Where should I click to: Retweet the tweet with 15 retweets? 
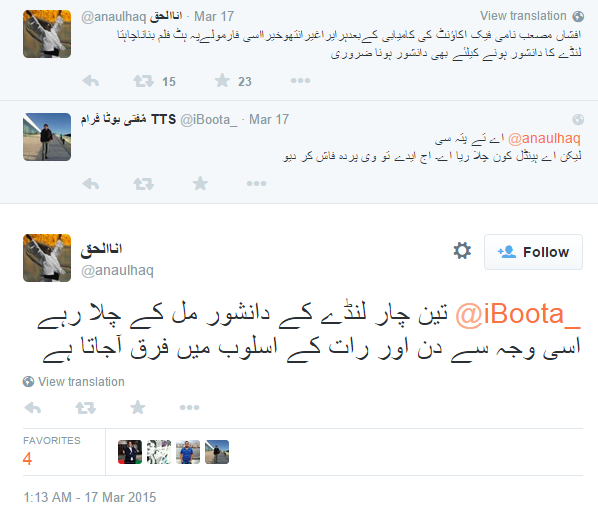tap(143, 81)
